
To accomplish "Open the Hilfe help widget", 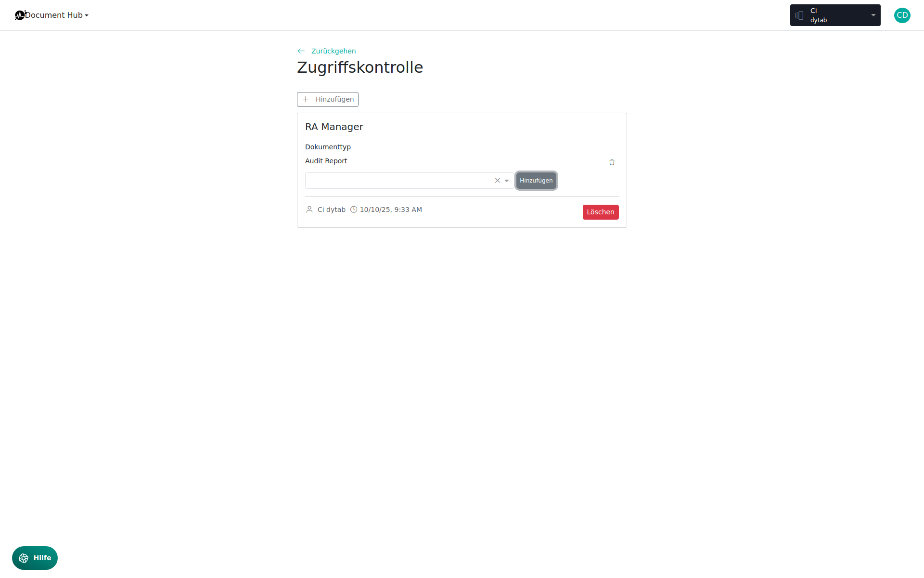I will [35, 558].
